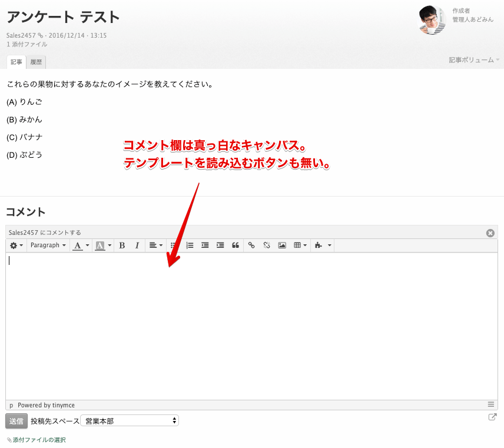Click the コメント section heading
This screenshot has height=448, width=504.
26,212
